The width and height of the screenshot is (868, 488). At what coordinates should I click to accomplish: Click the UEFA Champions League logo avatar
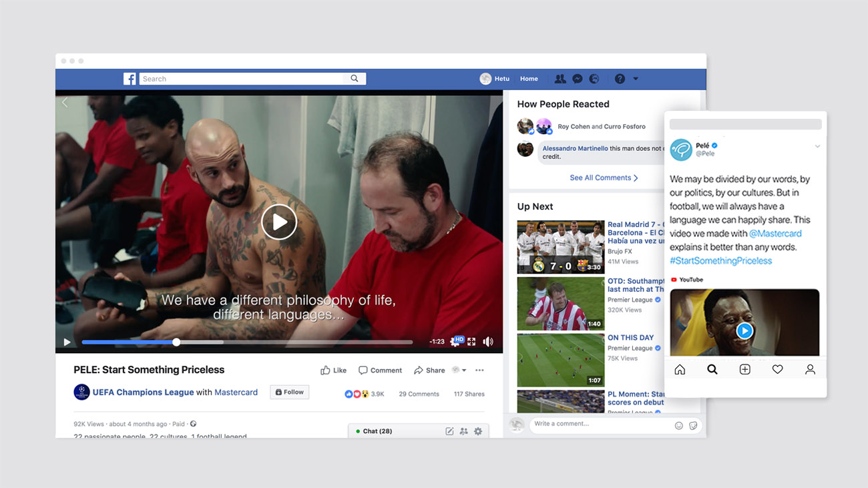click(81, 392)
